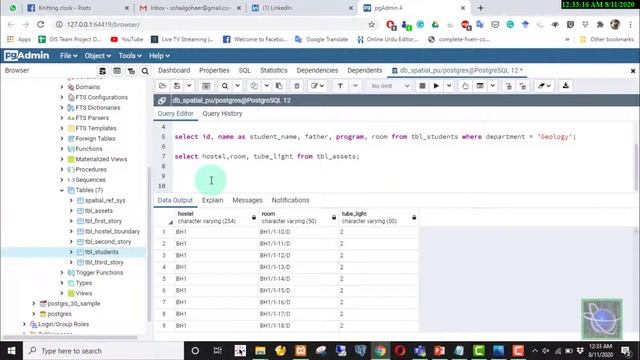640x360 pixels.
Task: Click the Search Objects icon in Browser panel
Action: 145,71
